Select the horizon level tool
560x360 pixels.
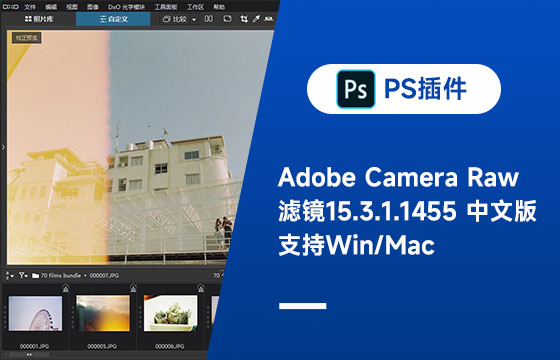point(269,19)
